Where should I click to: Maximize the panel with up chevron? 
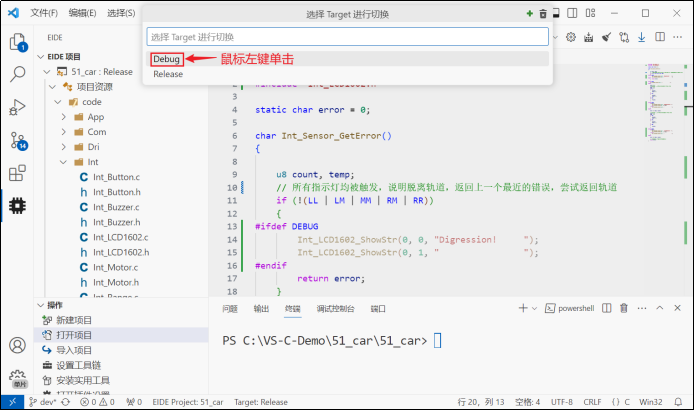click(660, 308)
